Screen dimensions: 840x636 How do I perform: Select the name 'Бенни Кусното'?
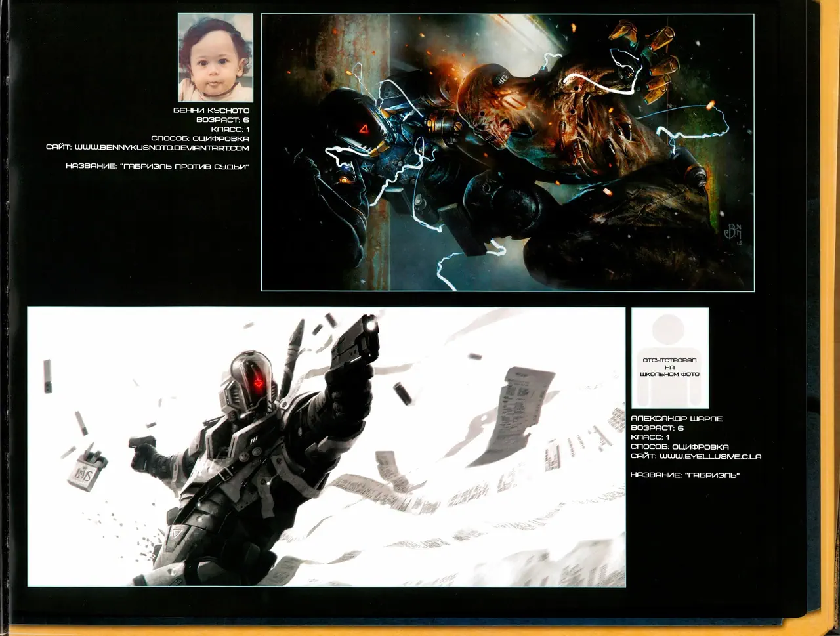click(x=211, y=110)
